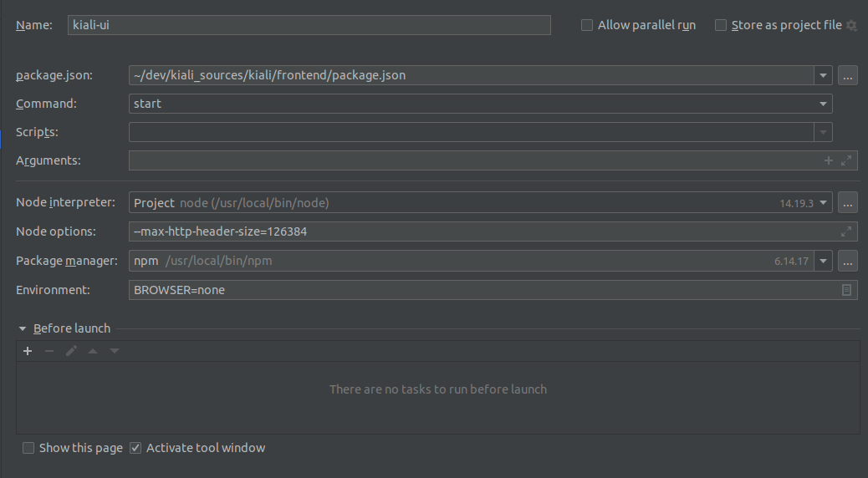Open the package.json path dropdown
Screen dimensions: 868x478
pos(824,76)
